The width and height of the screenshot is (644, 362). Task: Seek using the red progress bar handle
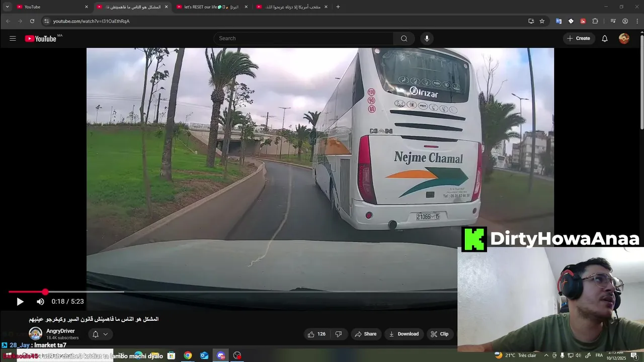coord(45,292)
